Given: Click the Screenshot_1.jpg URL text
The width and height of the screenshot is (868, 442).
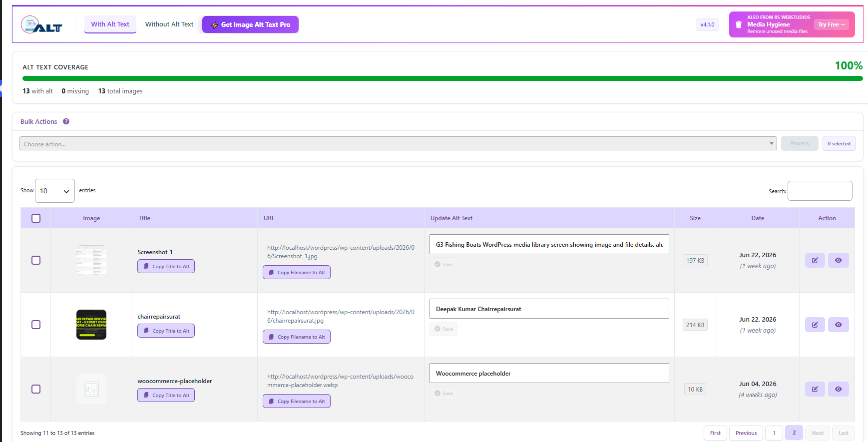Looking at the screenshot, I should (x=341, y=252).
